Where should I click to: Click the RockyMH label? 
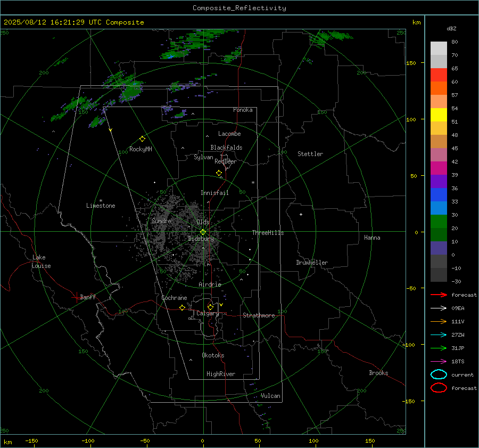tap(141, 149)
